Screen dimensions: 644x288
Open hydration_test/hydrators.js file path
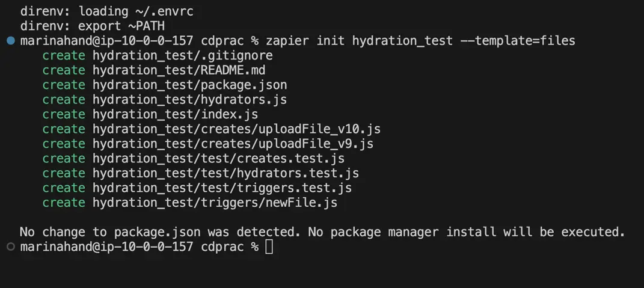pos(190,100)
